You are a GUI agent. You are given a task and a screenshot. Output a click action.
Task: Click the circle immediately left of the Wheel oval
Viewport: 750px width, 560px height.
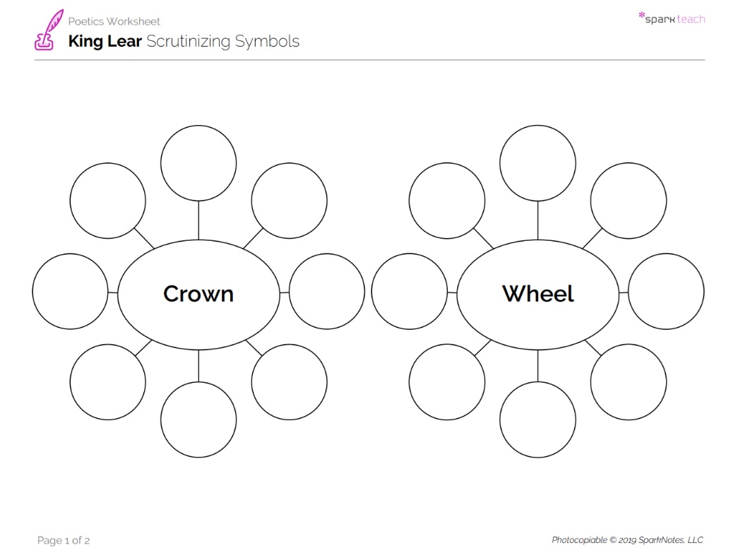409,291
